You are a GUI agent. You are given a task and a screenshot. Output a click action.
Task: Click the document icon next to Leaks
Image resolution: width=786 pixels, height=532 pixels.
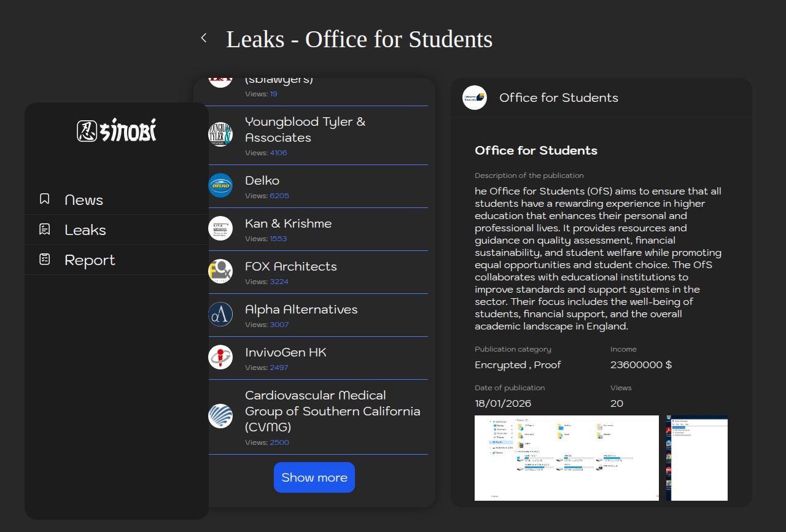pos(44,229)
